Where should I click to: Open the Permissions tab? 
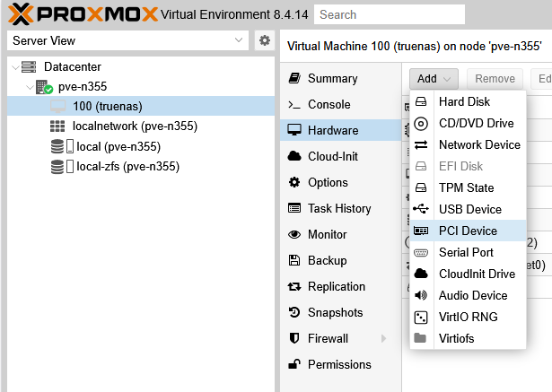click(341, 364)
